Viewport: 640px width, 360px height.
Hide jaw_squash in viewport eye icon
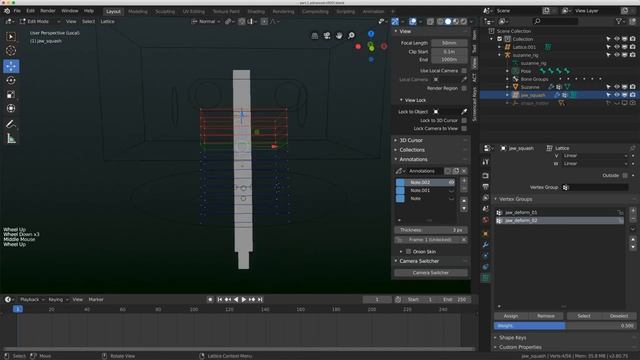click(617, 95)
